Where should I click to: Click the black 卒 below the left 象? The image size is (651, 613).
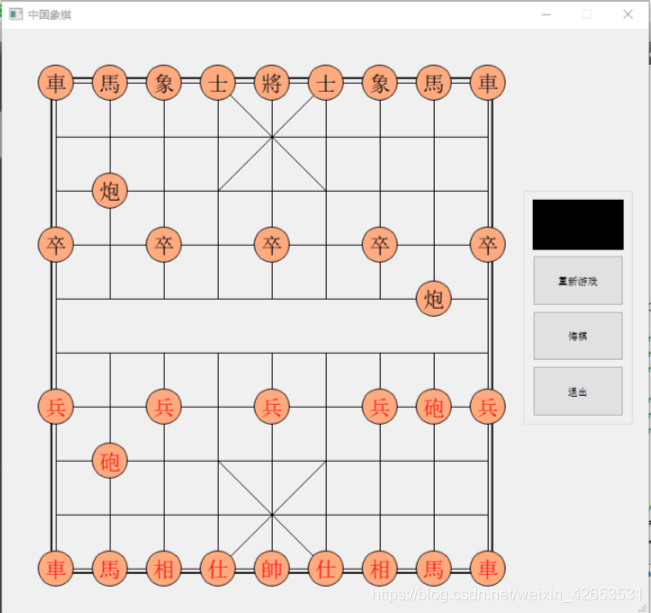pyautogui.click(x=164, y=245)
